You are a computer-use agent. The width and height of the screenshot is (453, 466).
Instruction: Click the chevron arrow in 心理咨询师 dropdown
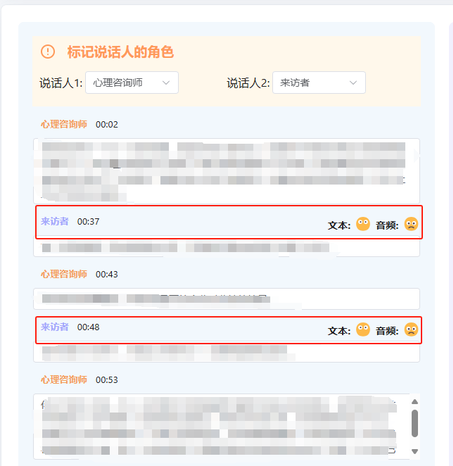coord(166,83)
